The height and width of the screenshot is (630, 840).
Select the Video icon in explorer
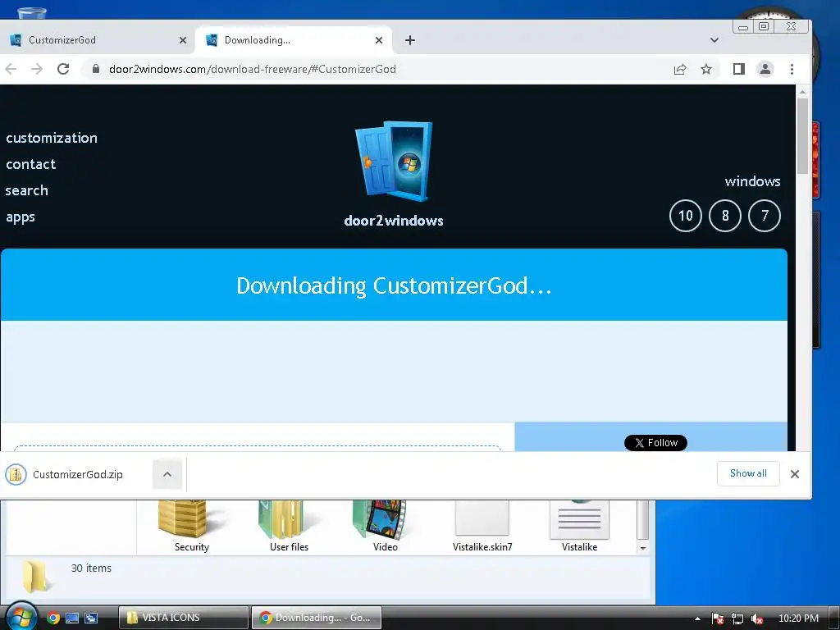(x=386, y=526)
